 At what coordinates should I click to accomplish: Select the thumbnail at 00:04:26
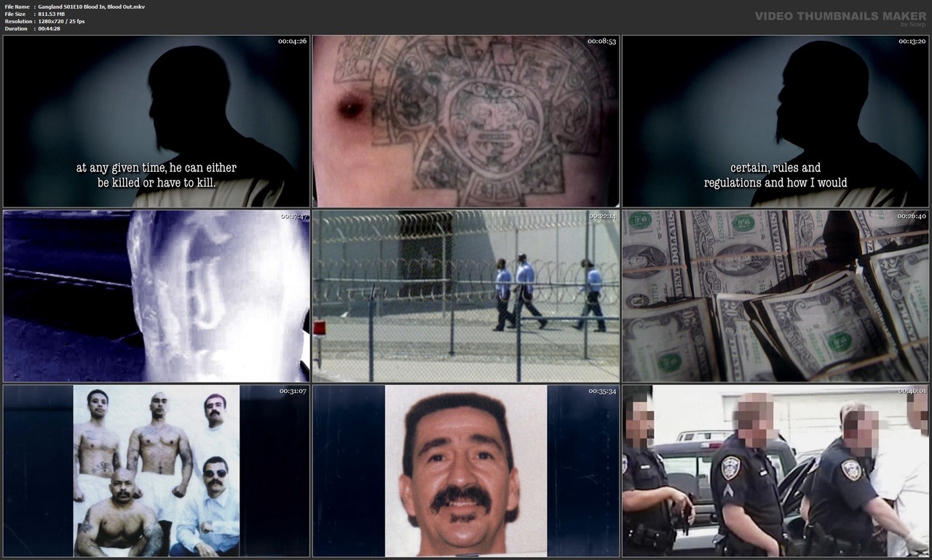pos(157,122)
